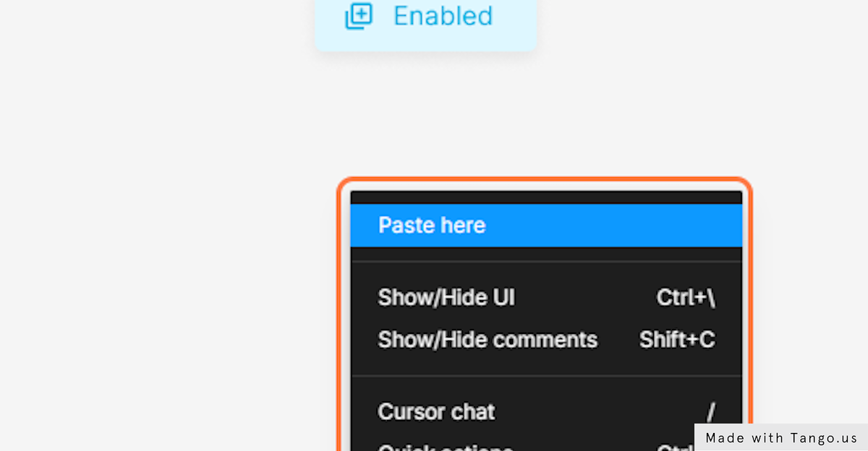Click the Shift+C shortcut label
Screen dimensions: 868x451
coord(677,340)
